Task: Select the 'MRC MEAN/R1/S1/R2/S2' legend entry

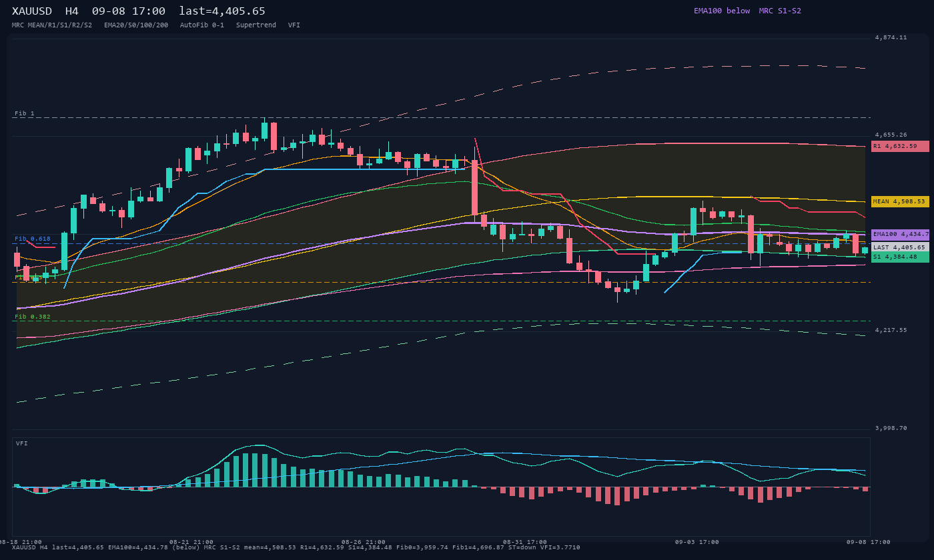Action: tap(52, 25)
